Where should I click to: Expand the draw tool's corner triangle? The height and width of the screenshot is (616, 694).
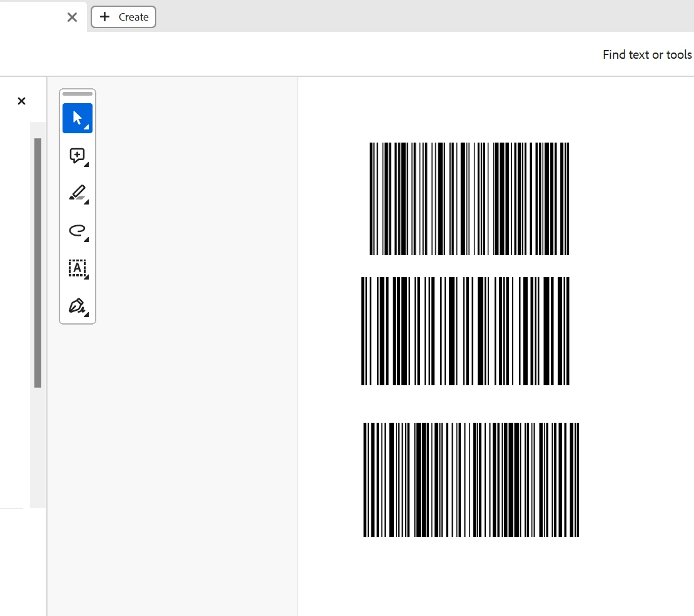pyautogui.click(x=87, y=240)
